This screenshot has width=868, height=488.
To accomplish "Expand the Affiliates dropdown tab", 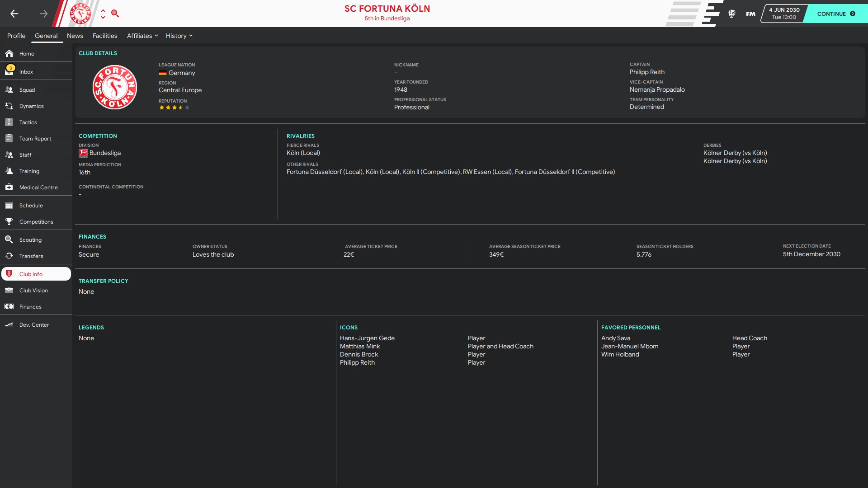I will click(x=142, y=36).
